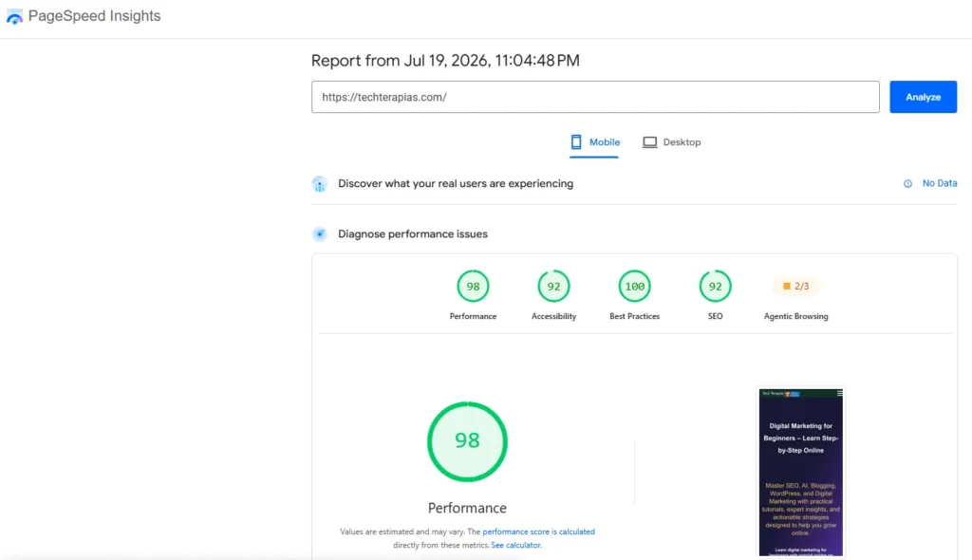Click the Accessibility category label
Viewport: 972px width, 560px height.
tap(553, 316)
